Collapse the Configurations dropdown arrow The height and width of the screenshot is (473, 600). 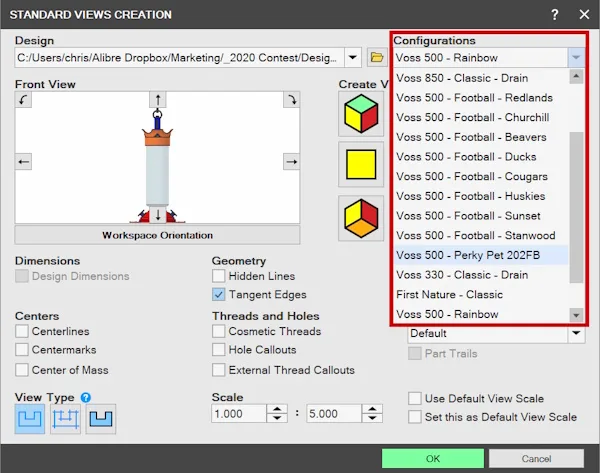coord(576,58)
